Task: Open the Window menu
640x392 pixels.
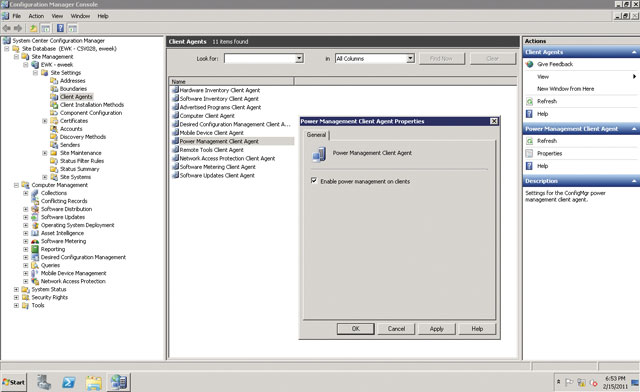Action: (x=80, y=16)
